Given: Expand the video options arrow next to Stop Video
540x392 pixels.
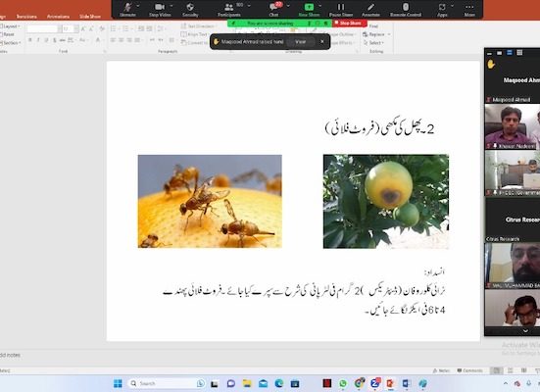Looking at the screenshot, I should coord(172,6).
